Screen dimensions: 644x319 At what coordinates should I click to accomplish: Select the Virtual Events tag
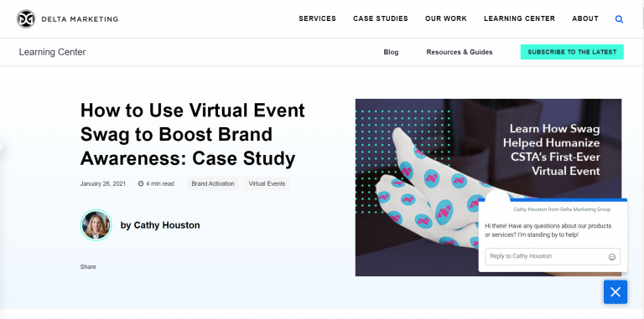[267, 183]
